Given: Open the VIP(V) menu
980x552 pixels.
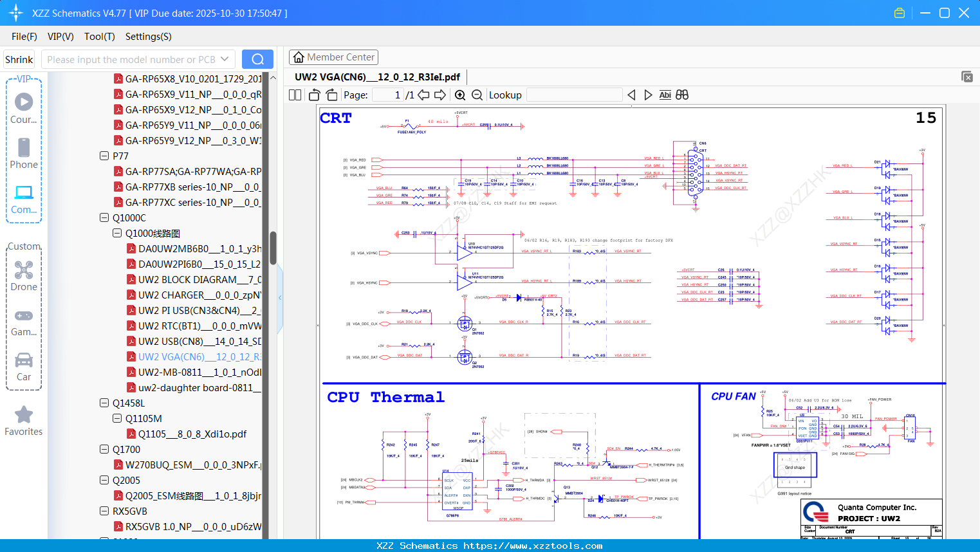Looking at the screenshot, I should point(60,37).
